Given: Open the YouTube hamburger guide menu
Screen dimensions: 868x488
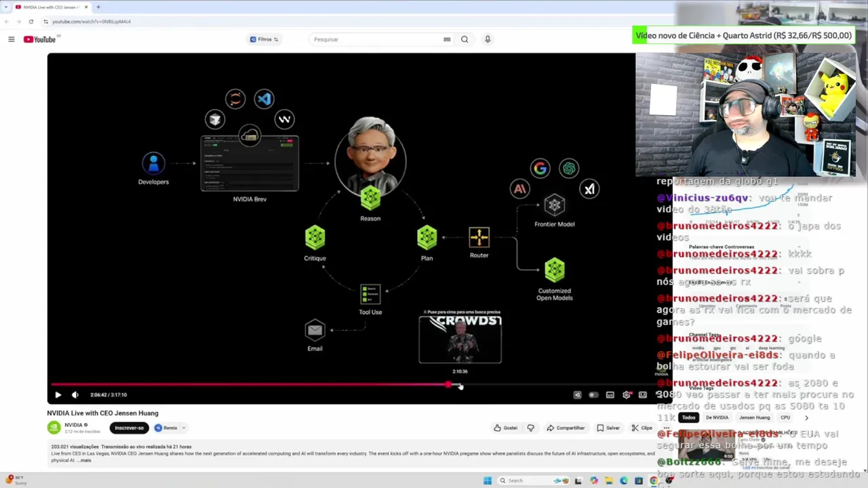Looking at the screenshot, I should pos(11,39).
